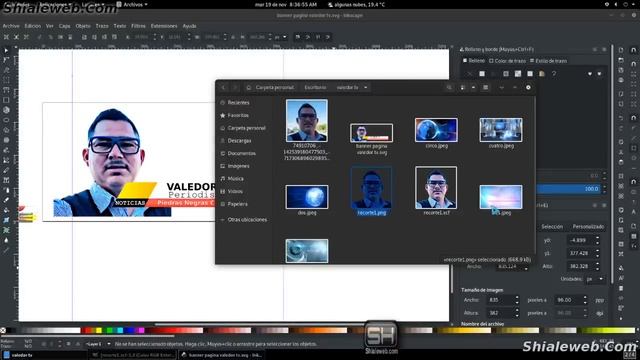Image resolution: width=640 pixels, height=360 pixels.
Task: Switch to Estilo de trazo tab
Action: click(x=548, y=61)
